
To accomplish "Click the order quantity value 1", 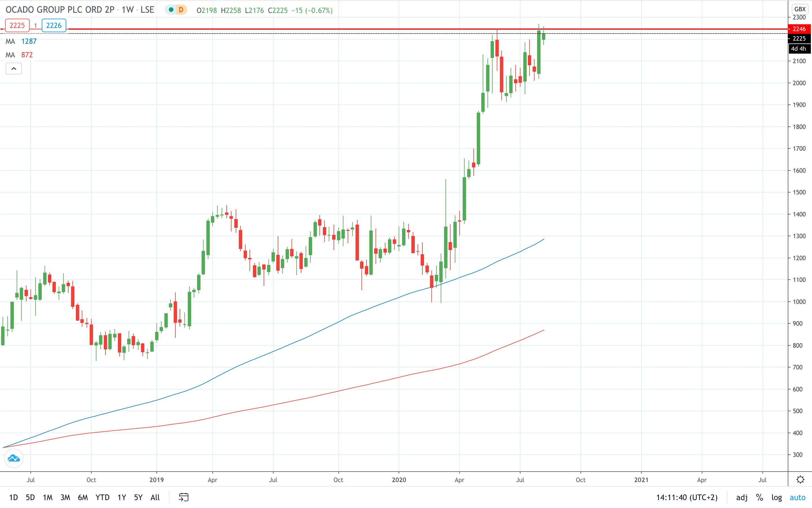I will click(x=35, y=25).
